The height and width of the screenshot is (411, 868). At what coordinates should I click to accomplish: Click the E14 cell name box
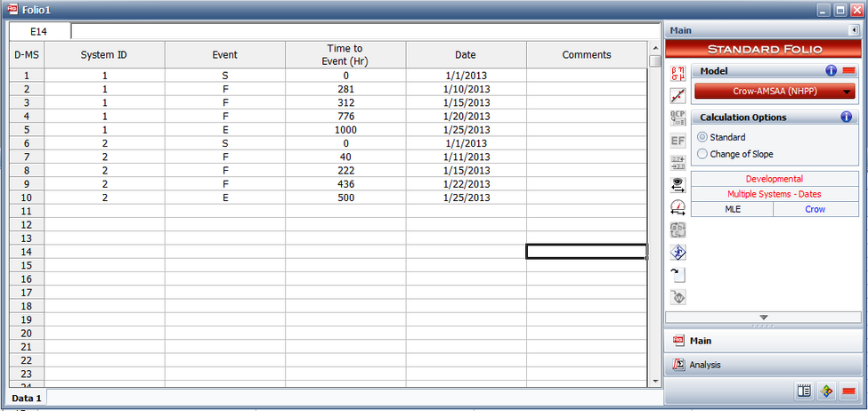click(x=40, y=31)
